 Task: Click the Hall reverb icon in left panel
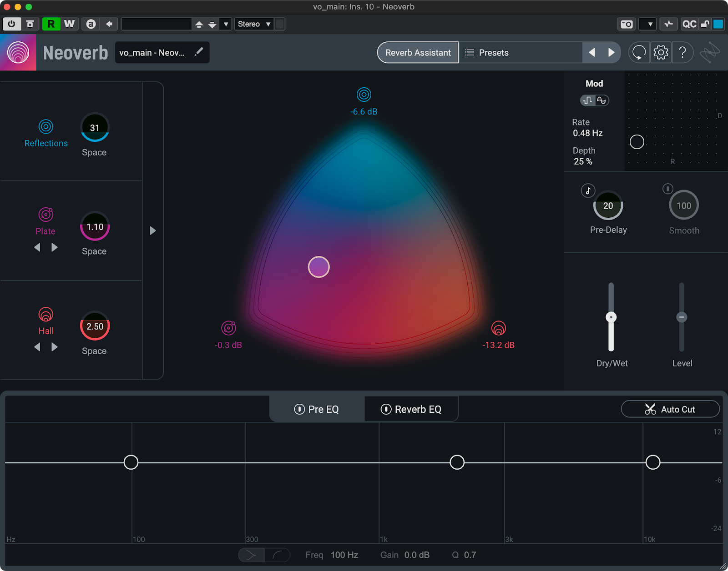pyautogui.click(x=45, y=314)
